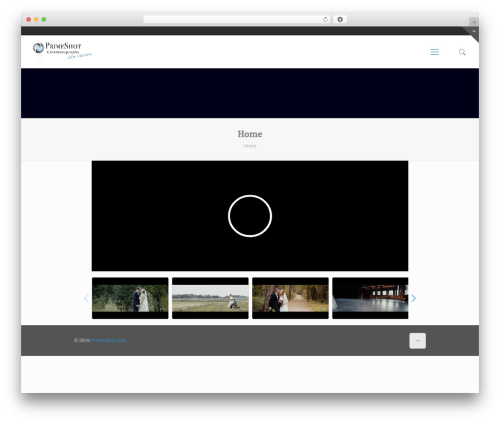Image resolution: width=500 pixels, height=423 pixels.
Task: Click the browser download indicator icon
Action: (x=340, y=19)
